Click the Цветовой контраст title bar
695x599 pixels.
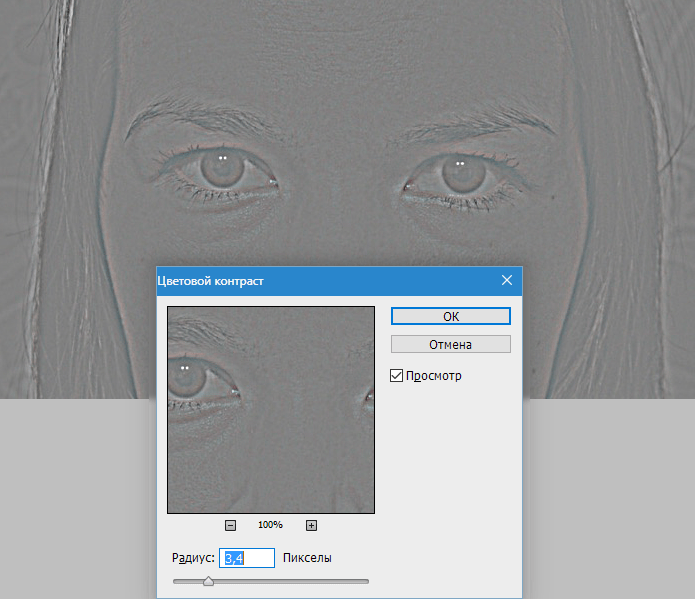(340, 281)
